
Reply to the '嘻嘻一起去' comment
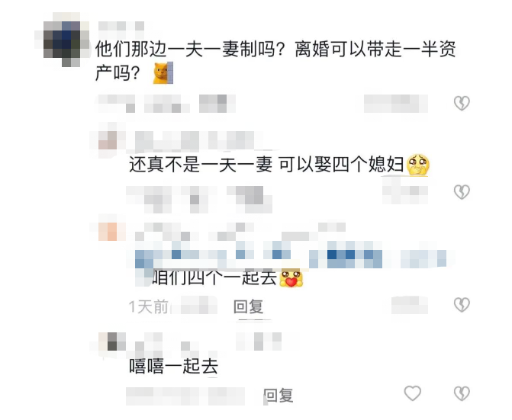(279, 396)
